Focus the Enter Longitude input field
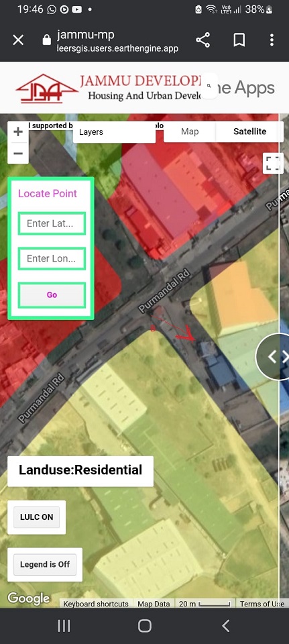 click(x=52, y=258)
